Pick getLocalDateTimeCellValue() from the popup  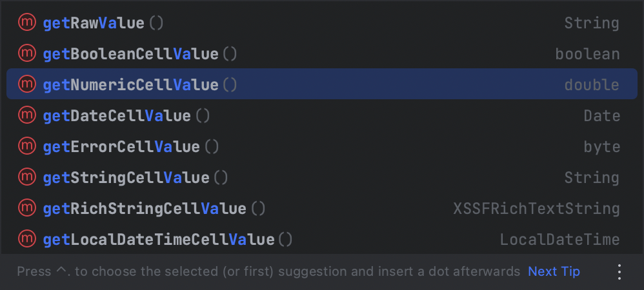coord(168,240)
